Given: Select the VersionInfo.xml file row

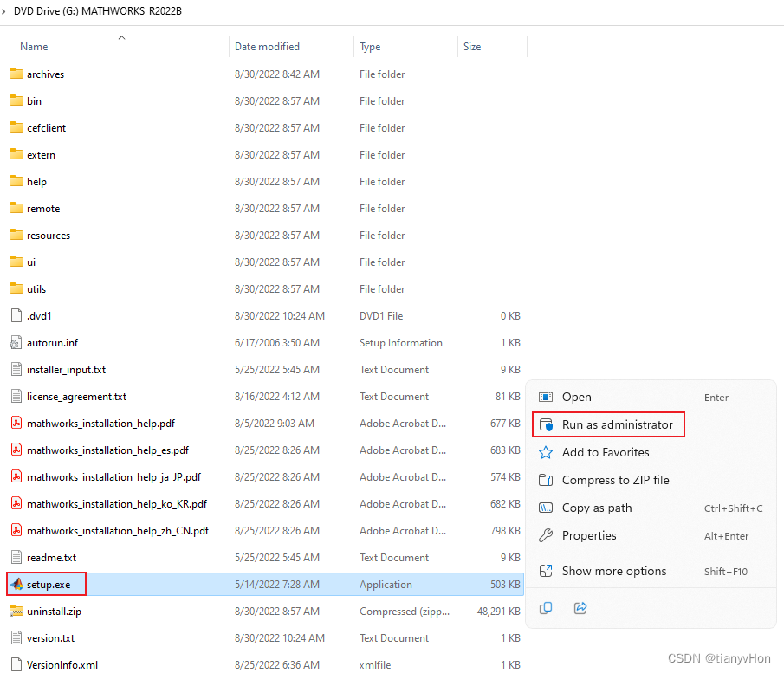Looking at the screenshot, I should [x=62, y=665].
